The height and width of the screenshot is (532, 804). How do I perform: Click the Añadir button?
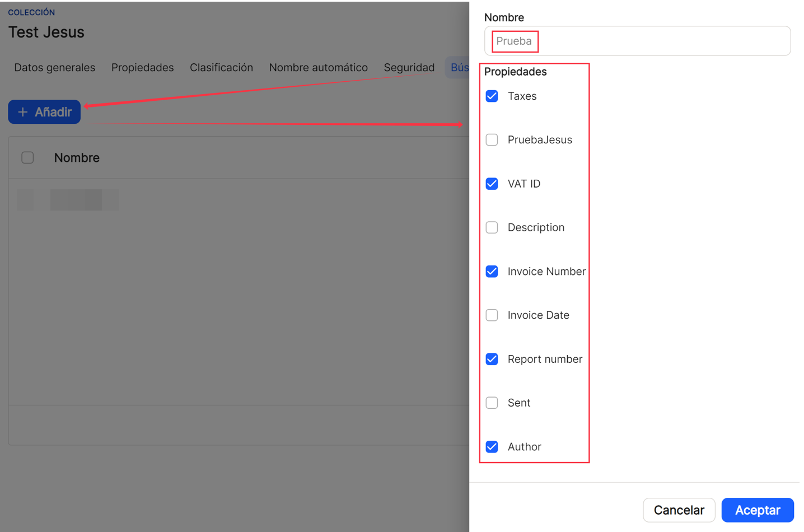tap(44, 112)
